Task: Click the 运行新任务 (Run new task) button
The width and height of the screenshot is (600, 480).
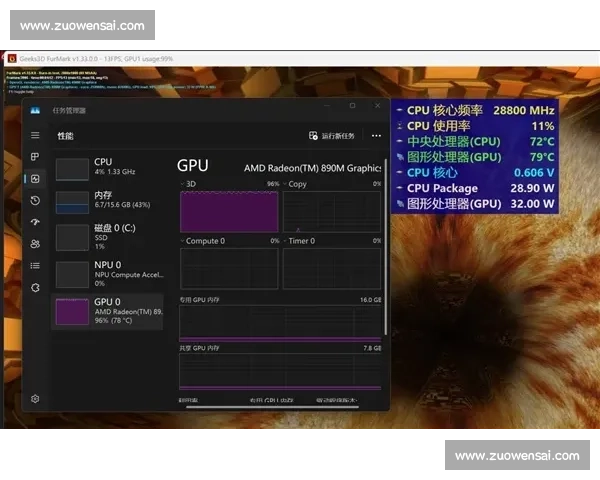Action: [x=331, y=135]
